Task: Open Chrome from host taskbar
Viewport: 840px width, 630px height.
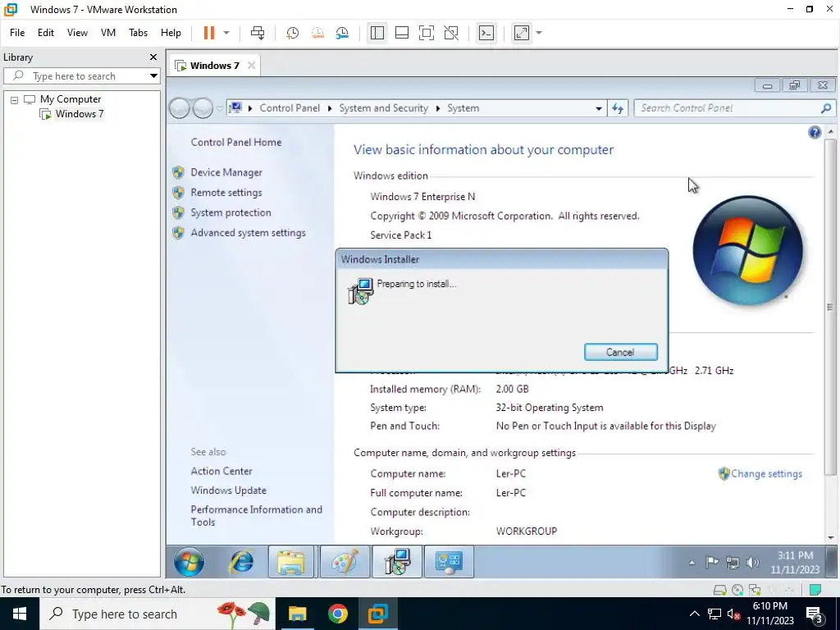Action: click(337, 614)
